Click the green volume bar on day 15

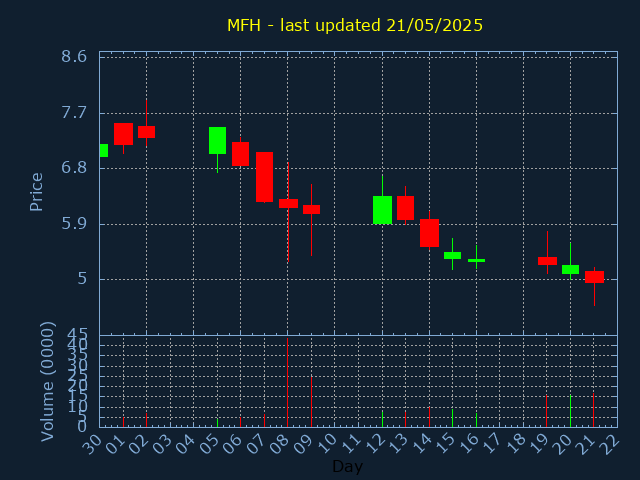(x=452, y=418)
